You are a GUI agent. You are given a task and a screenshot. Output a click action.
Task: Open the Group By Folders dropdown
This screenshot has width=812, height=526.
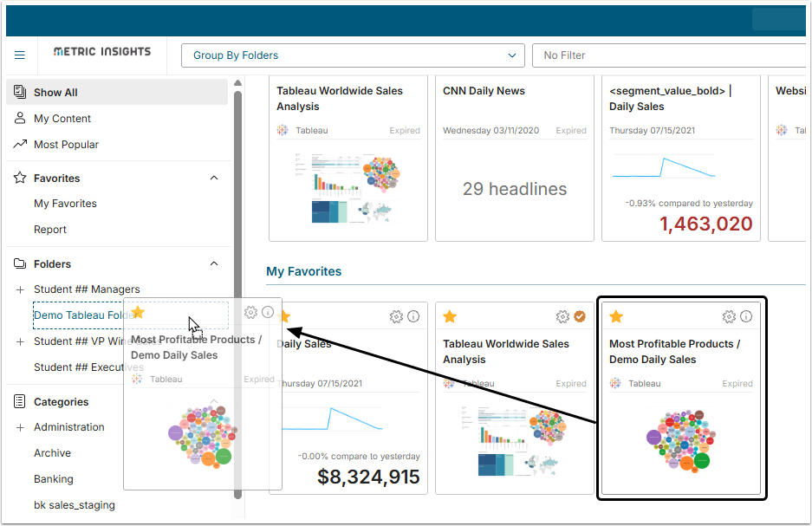[x=353, y=55]
